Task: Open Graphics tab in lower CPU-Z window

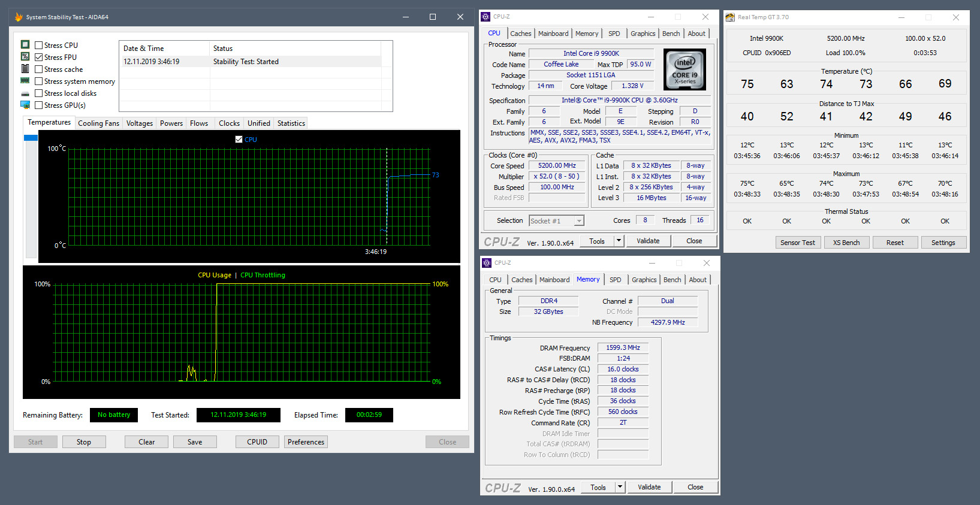Action: 644,280
